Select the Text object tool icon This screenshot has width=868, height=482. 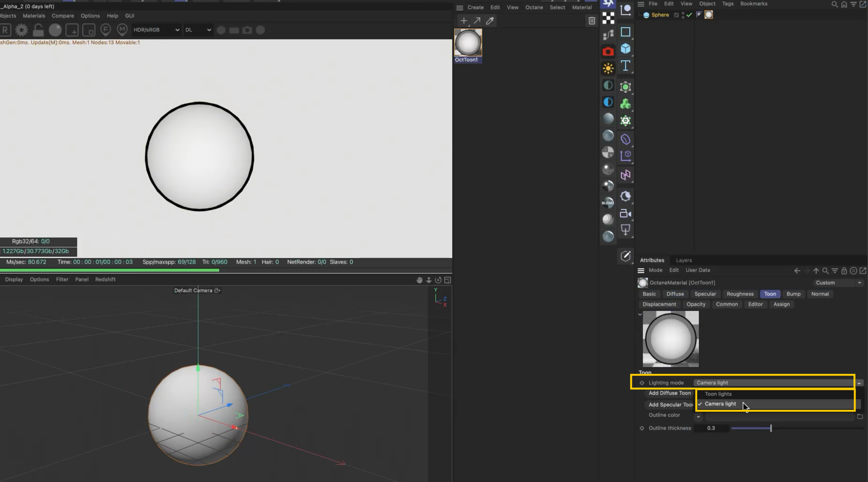click(625, 65)
